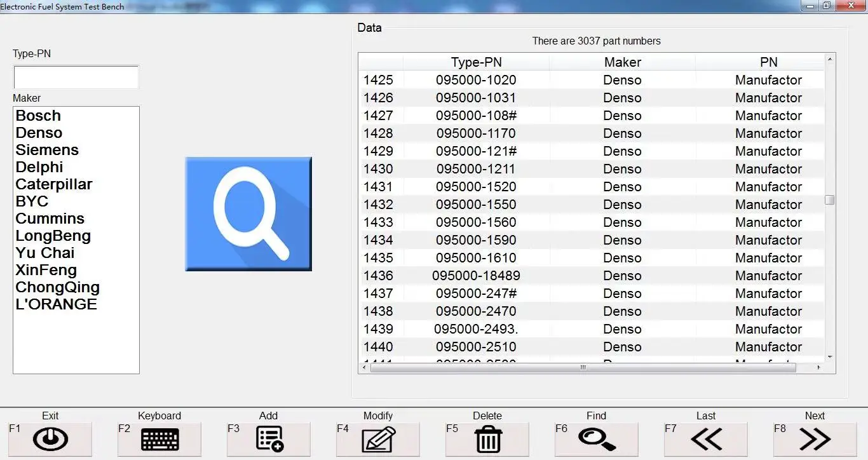The width and height of the screenshot is (868, 460).
Task: Click the F5 Delete trash icon
Action: pos(488,439)
